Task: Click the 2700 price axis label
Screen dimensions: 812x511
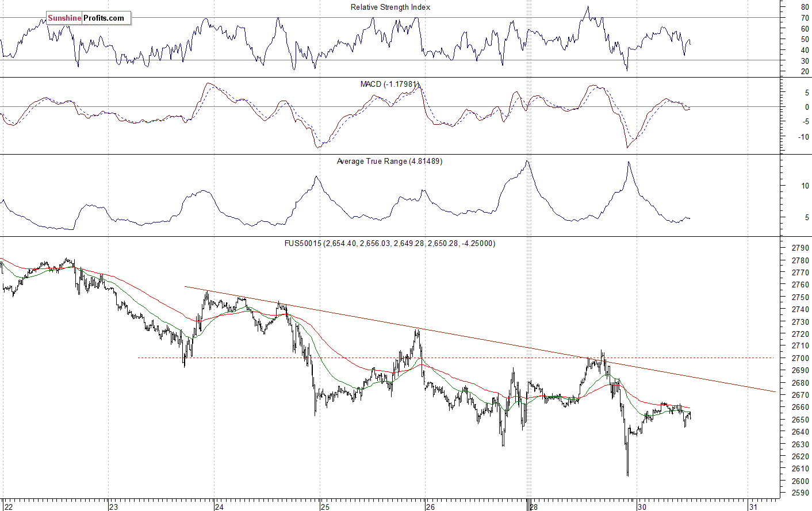Action: click(800, 358)
